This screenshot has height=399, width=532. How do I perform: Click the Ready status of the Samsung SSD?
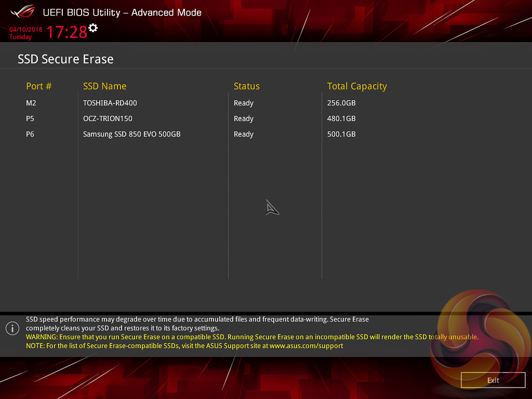coord(244,135)
